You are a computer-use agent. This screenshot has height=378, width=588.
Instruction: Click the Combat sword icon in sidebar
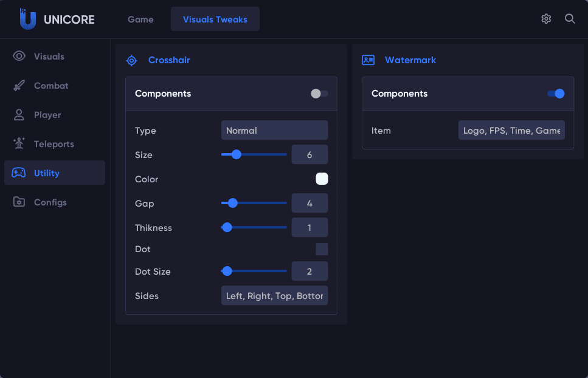[x=19, y=86]
